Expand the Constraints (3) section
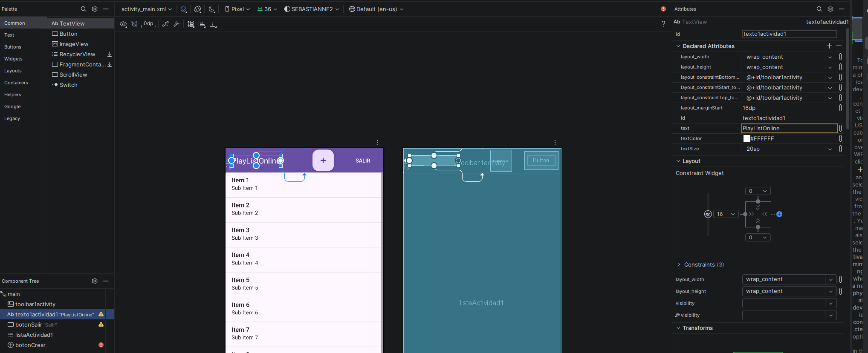This screenshot has height=353, width=868. (679, 264)
